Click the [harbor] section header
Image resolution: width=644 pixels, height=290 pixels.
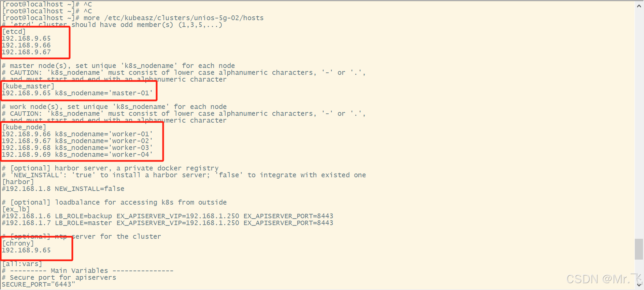[18, 182]
